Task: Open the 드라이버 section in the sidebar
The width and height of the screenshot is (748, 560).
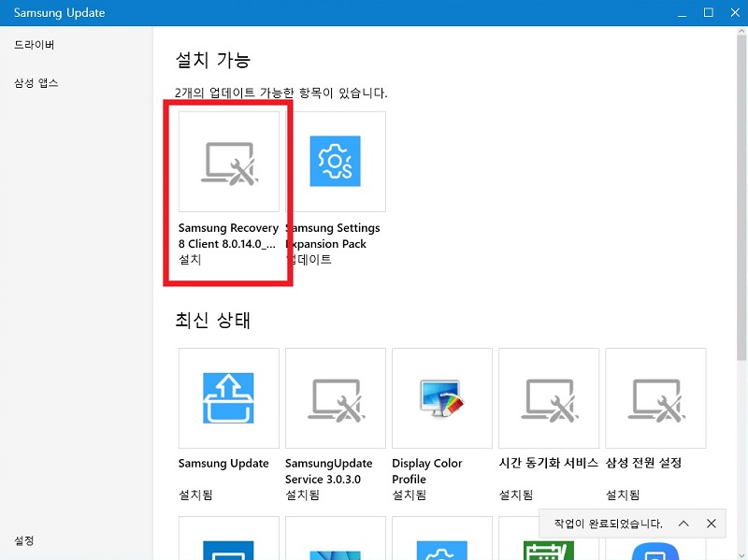Action: [x=34, y=45]
